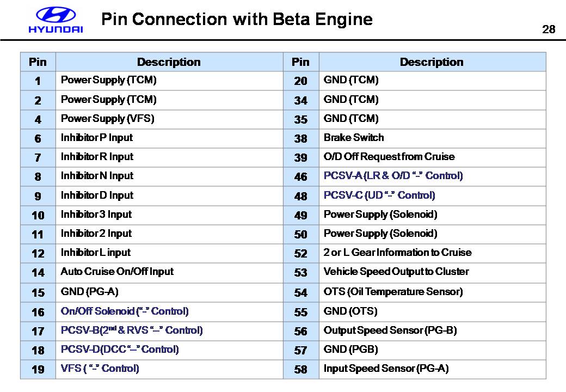Viewport: 566px width, 392px height.
Task: Click the Inhibitor P Input cell
Action: click(97, 138)
